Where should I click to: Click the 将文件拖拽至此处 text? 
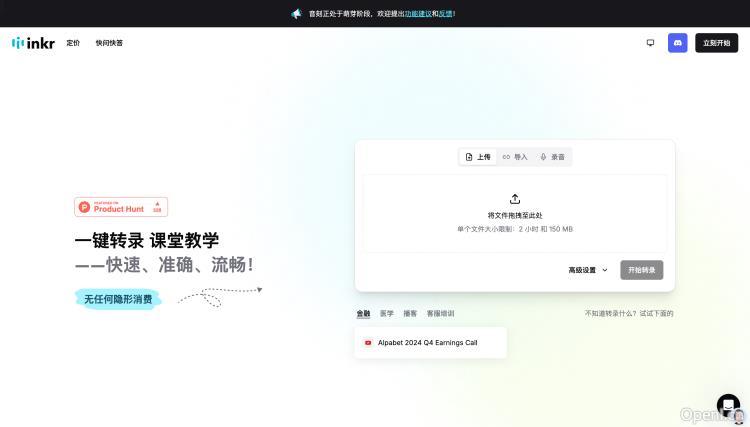(515, 216)
